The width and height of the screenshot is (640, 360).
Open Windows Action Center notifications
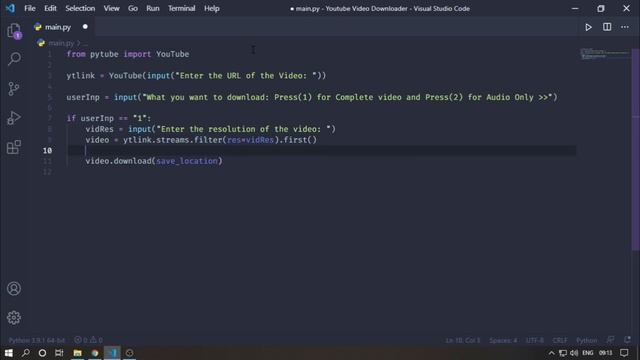[x=624, y=353]
